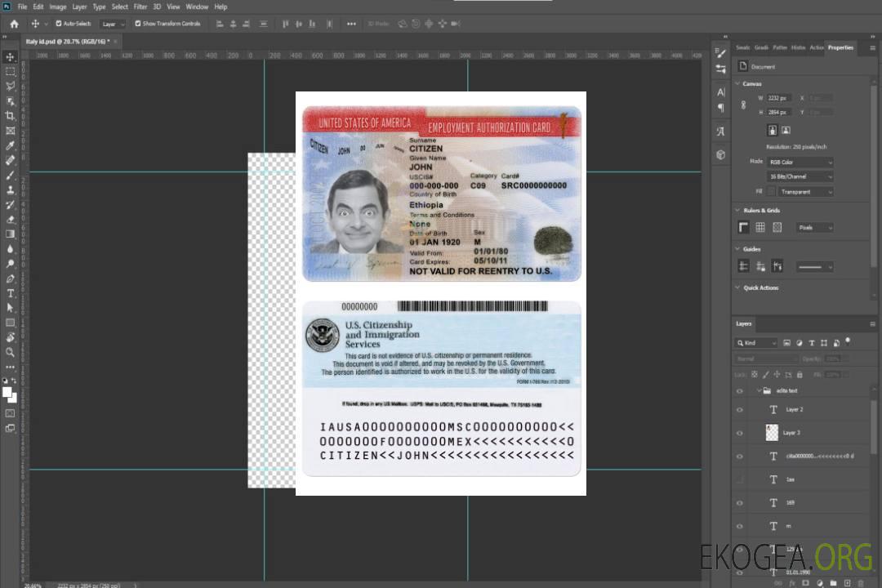Click the canvas Fill color swatch
The height and width of the screenshot is (588, 882).
(x=771, y=192)
